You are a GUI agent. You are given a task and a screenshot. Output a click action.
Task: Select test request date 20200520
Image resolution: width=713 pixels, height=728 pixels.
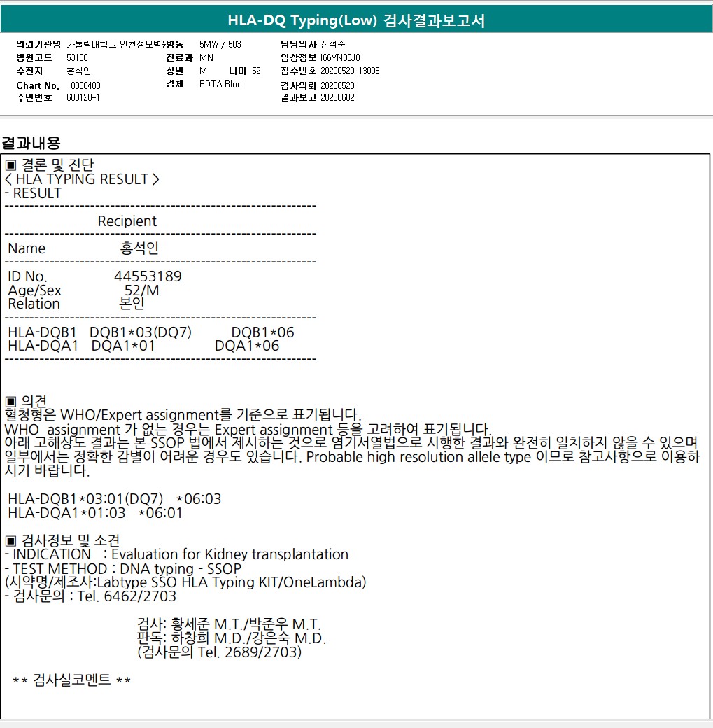click(x=337, y=85)
